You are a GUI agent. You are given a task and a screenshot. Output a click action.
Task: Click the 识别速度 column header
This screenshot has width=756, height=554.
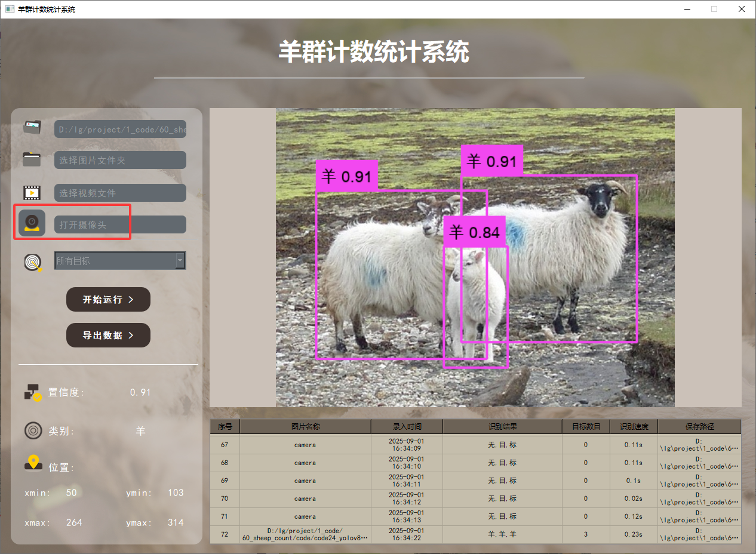(634, 426)
